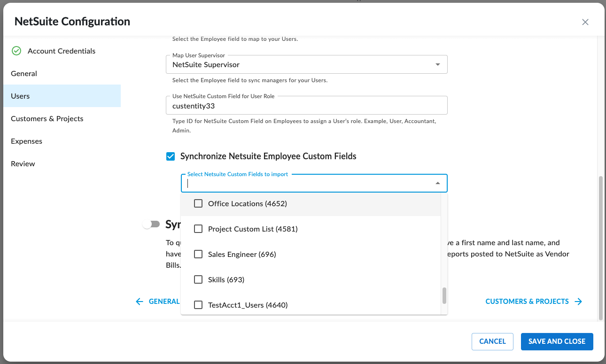Select the Users sidebar item

62,96
